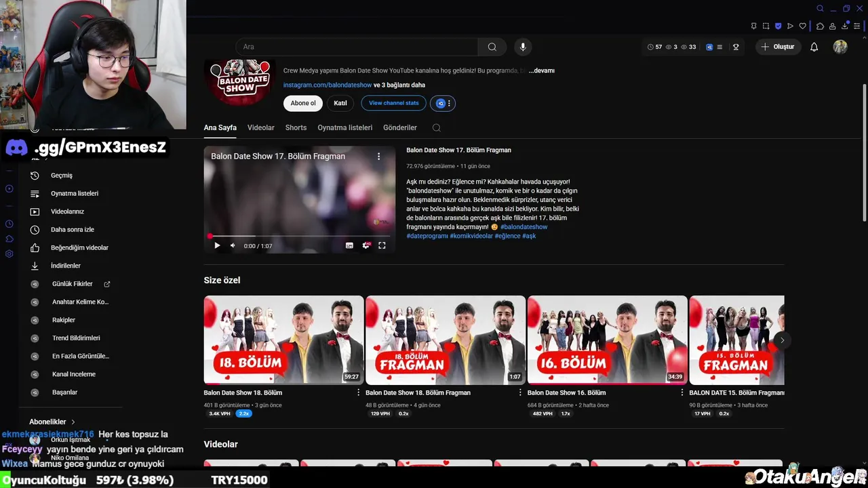Open browser sidebar history clock icon
Viewport: 868px width, 488px height.
[9, 224]
